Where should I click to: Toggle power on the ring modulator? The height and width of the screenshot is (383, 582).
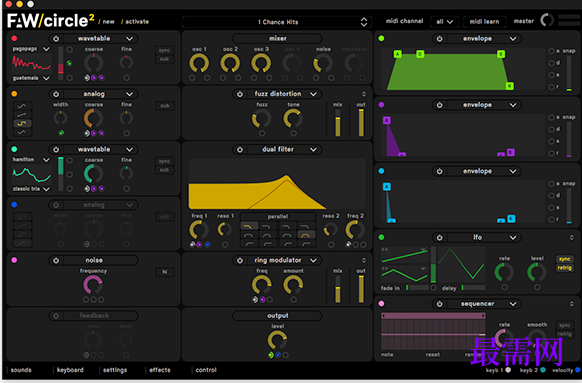point(240,260)
